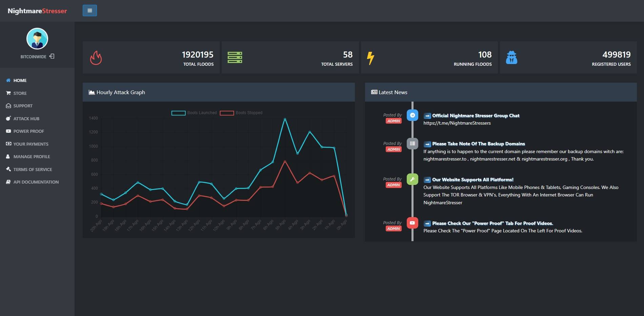Open Attack Hub from the sidebar

(26, 119)
